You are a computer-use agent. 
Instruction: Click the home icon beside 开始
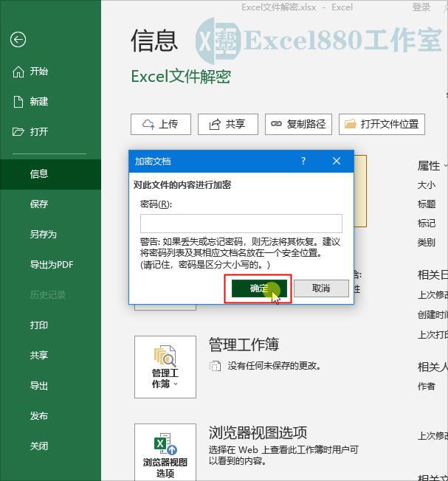[x=18, y=72]
